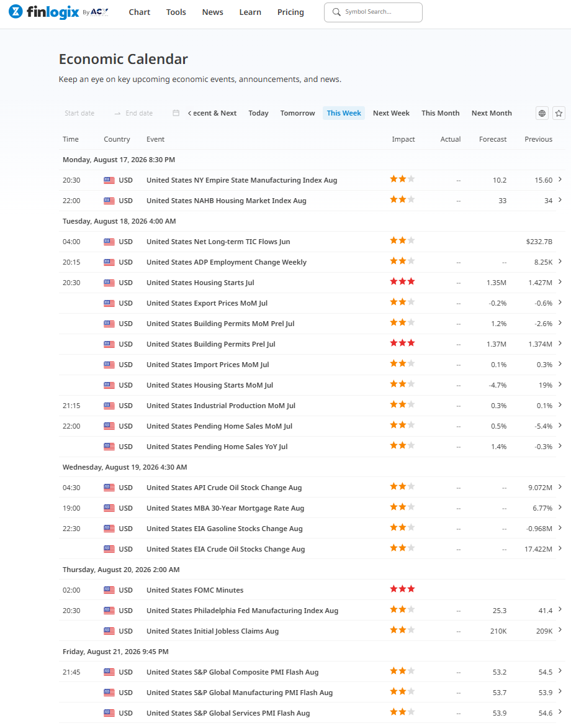
Task: Click US flag beside FOMC Minutes
Action: 109,590
